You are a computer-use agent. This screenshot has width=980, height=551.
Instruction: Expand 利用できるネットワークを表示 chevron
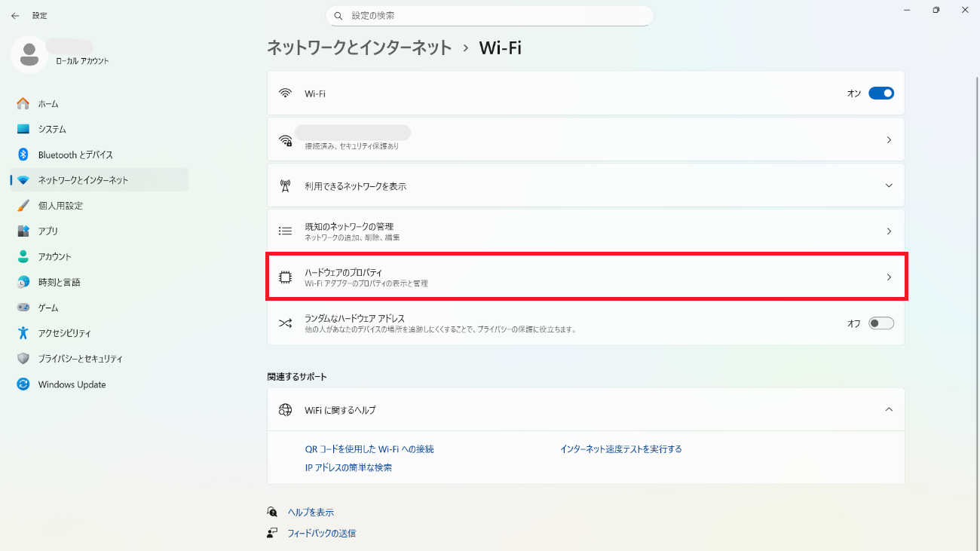pos(889,185)
